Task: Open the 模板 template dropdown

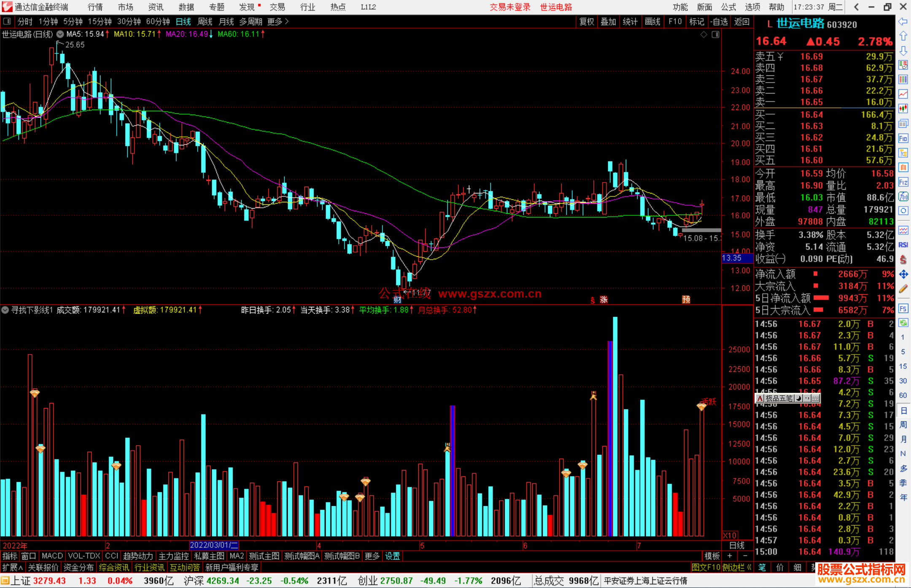Action: [712, 556]
